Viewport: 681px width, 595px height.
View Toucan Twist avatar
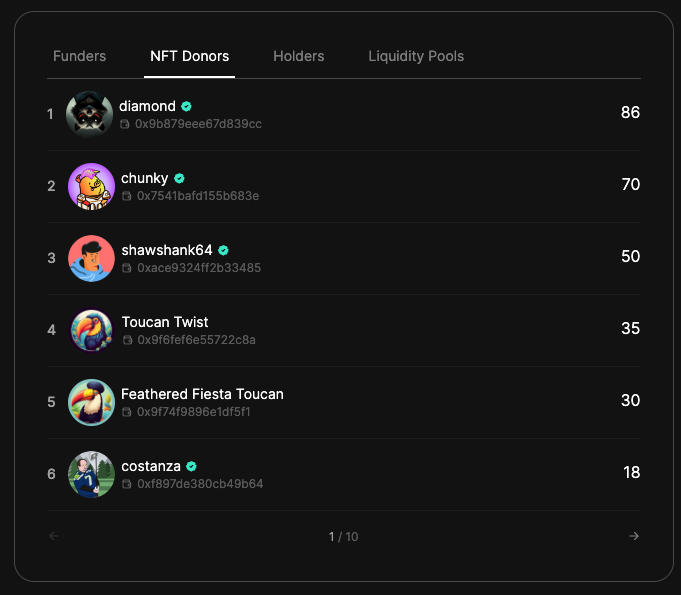point(91,331)
